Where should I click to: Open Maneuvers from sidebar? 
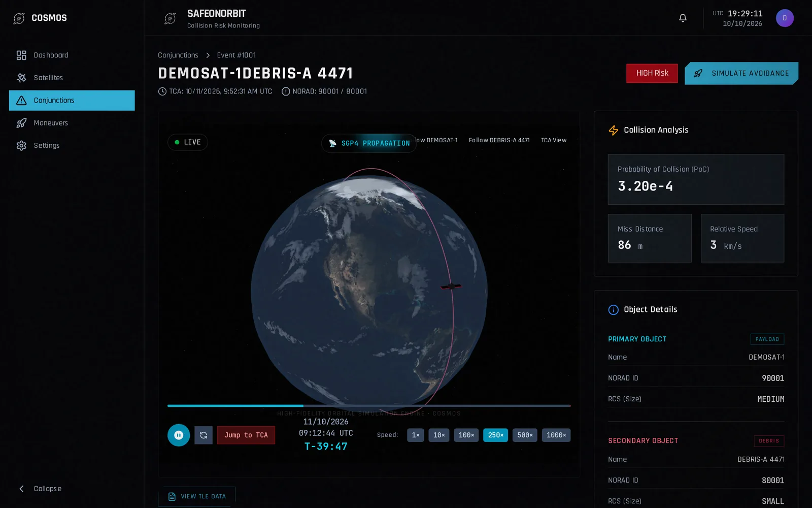click(x=72, y=123)
